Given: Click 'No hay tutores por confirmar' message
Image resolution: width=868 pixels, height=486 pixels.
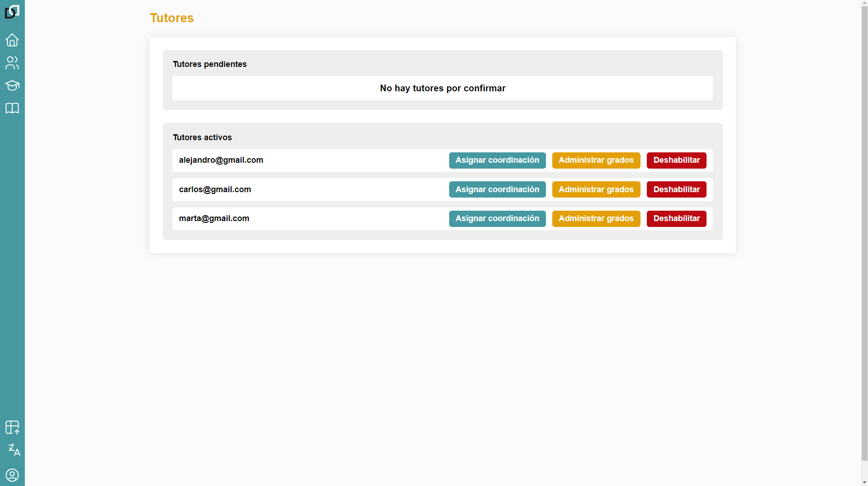Looking at the screenshot, I should click(442, 88).
